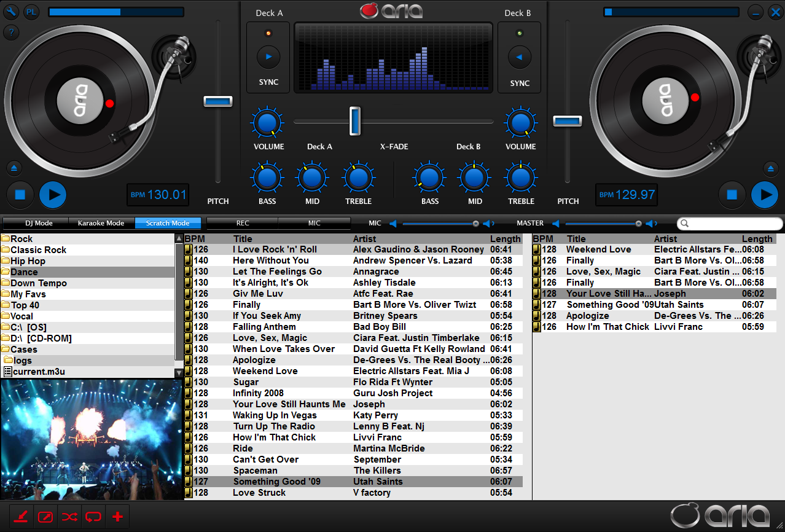Select the song Waking Up In Vegas
Viewport: 785px width, 532px height.
point(273,415)
